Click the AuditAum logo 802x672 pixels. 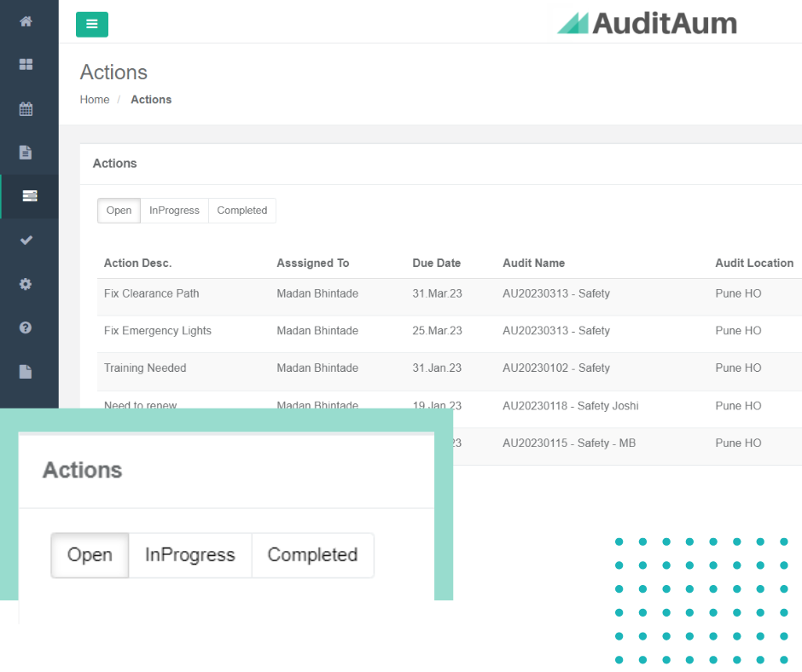(647, 24)
